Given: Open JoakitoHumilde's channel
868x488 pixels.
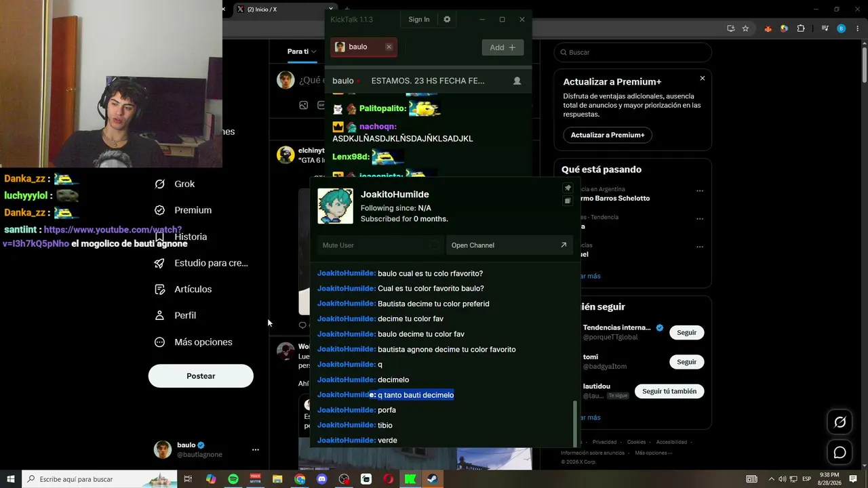Looking at the screenshot, I should (509, 245).
